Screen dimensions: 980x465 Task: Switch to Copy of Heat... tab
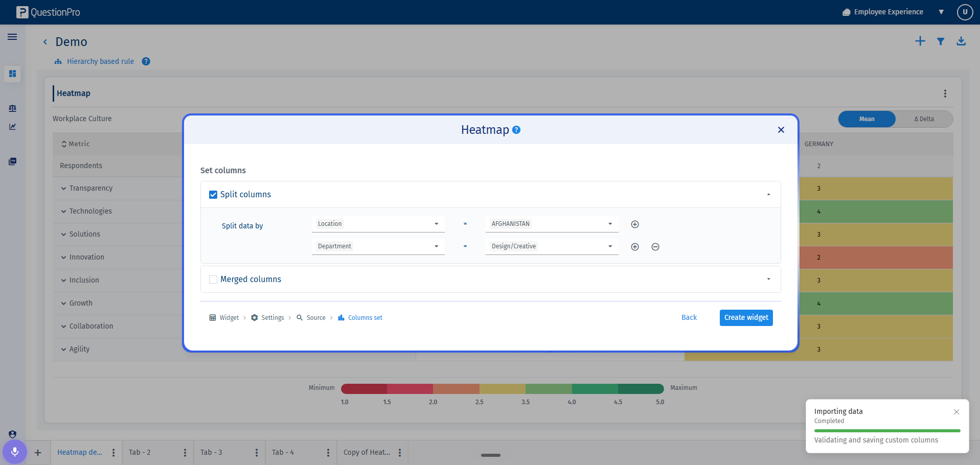click(367, 453)
